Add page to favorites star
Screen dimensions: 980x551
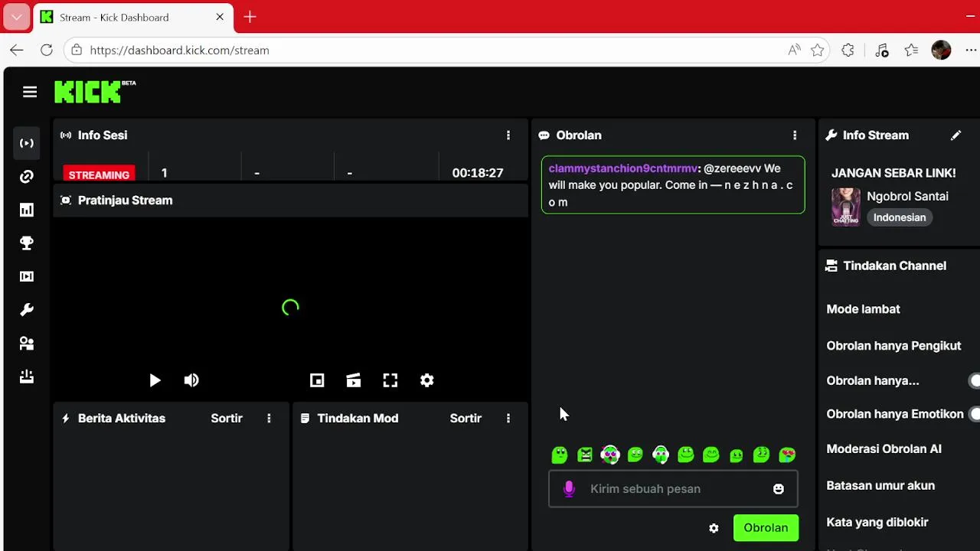coord(818,51)
